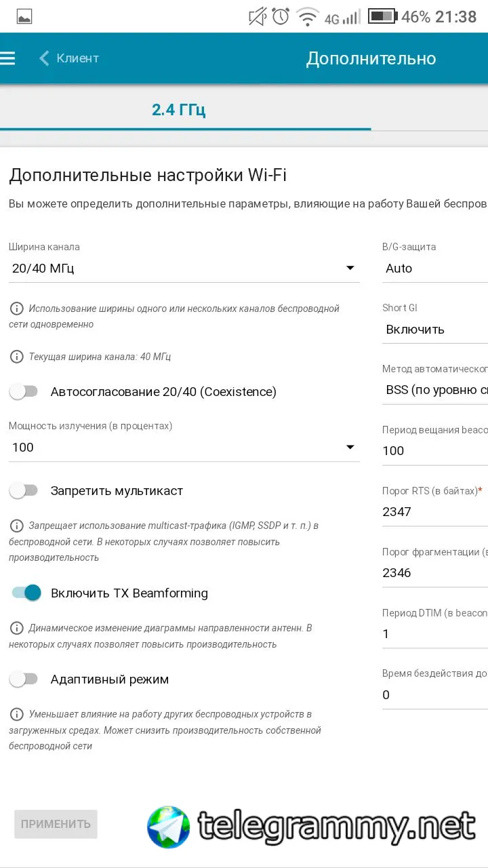Toggle the Запретить мультикаст switch

pyautogui.click(x=24, y=491)
